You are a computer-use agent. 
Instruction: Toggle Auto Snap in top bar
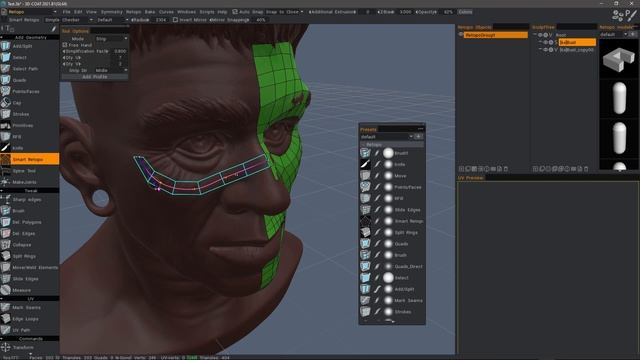tap(235, 12)
